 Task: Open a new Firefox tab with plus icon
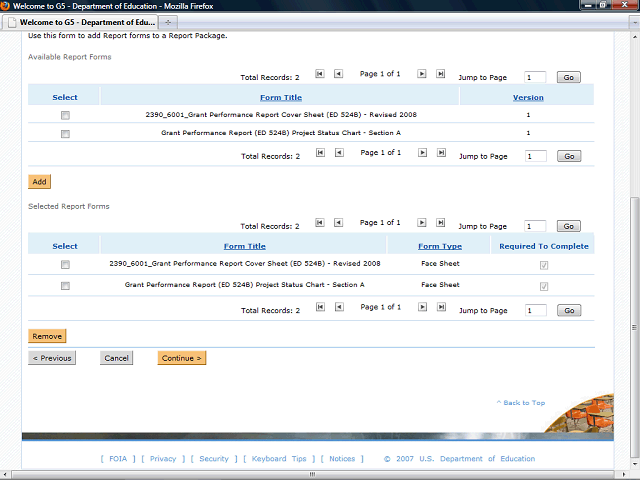tap(168, 22)
